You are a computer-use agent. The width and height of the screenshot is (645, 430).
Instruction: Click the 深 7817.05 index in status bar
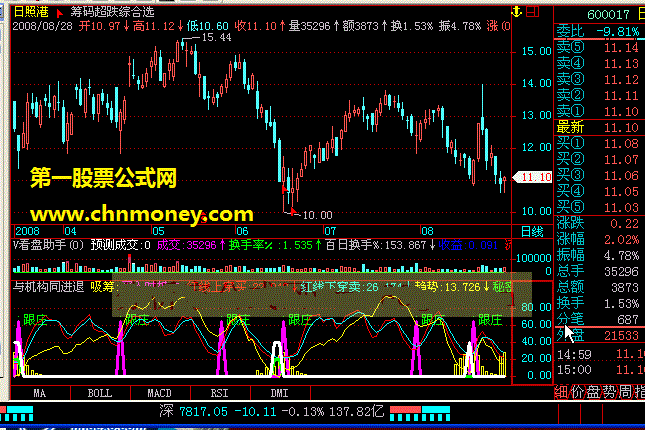193,411
